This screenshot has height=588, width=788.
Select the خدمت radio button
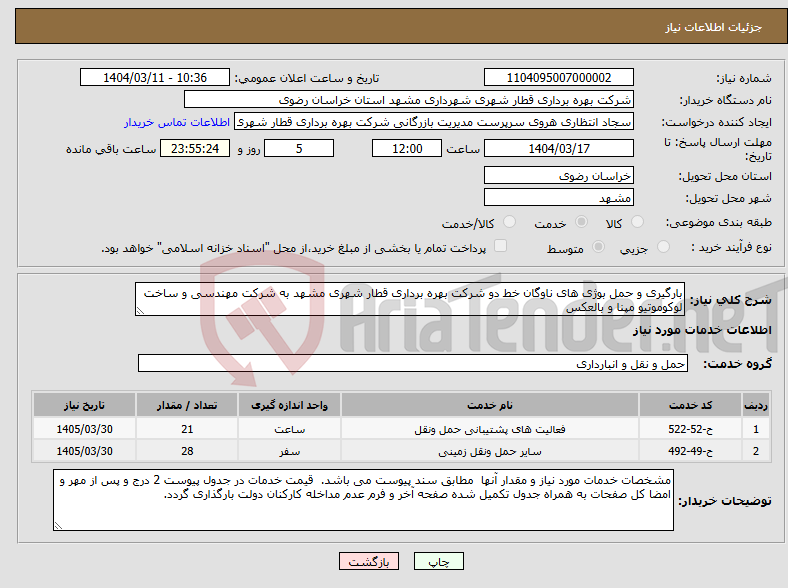click(x=581, y=222)
